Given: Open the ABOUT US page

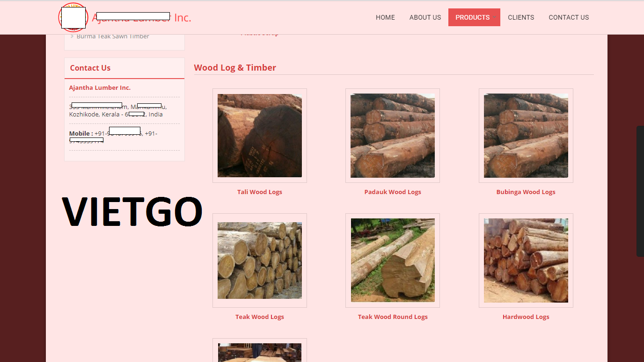Looking at the screenshot, I should click(425, 17).
